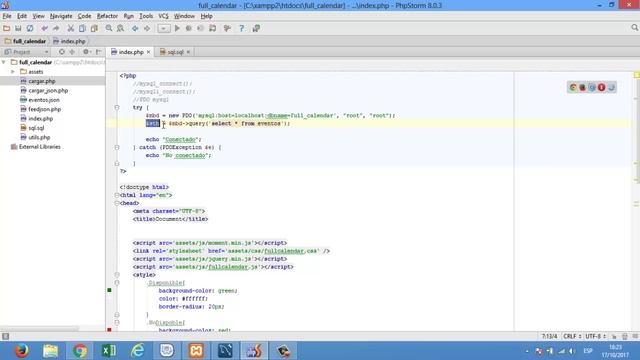Click the Listen for debug connections icon
This screenshot has width=640, height=360.
click(x=213, y=28)
